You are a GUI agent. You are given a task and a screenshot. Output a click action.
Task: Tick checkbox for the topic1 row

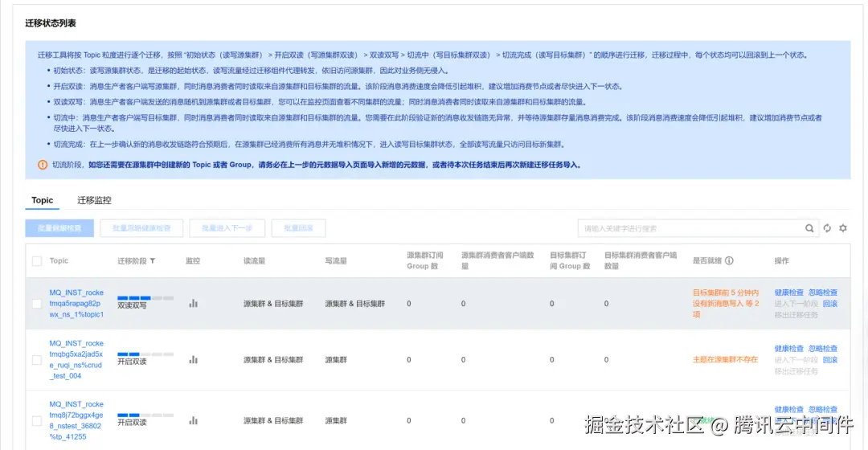click(37, 304)
